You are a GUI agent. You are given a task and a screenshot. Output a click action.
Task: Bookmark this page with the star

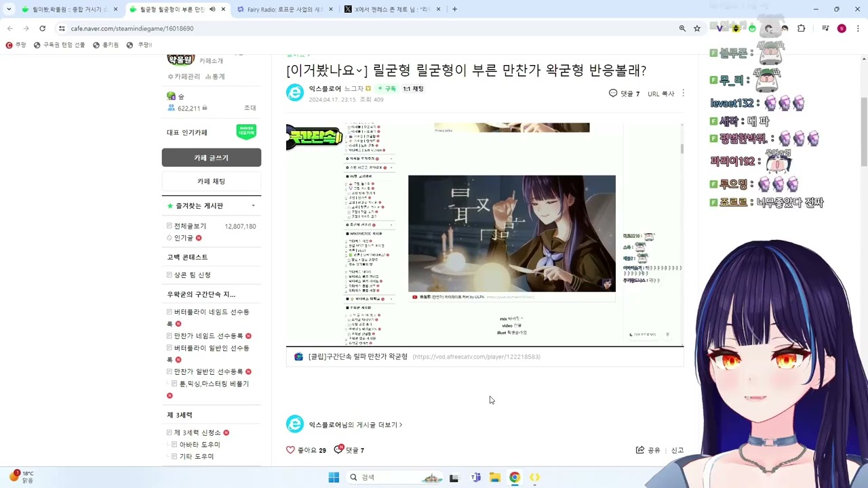pos(696,28)
